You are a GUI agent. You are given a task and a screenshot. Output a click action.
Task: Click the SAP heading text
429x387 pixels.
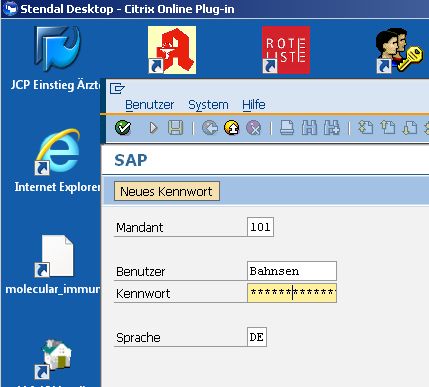(x=131, y=160)
